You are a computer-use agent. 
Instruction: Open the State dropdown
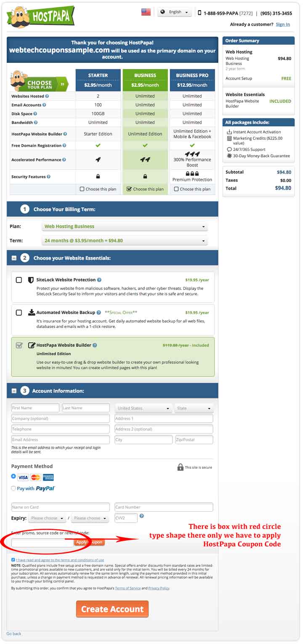[x=194, y=408]
